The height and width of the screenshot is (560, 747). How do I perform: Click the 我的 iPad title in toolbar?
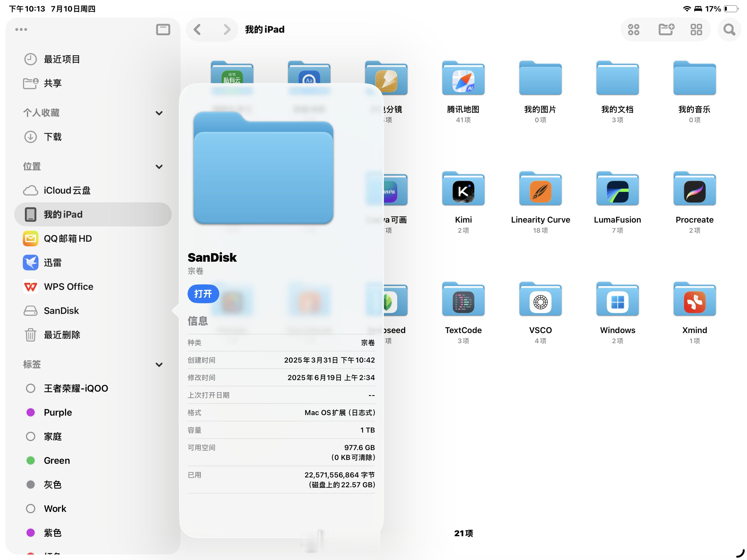[x=265, y=29]
